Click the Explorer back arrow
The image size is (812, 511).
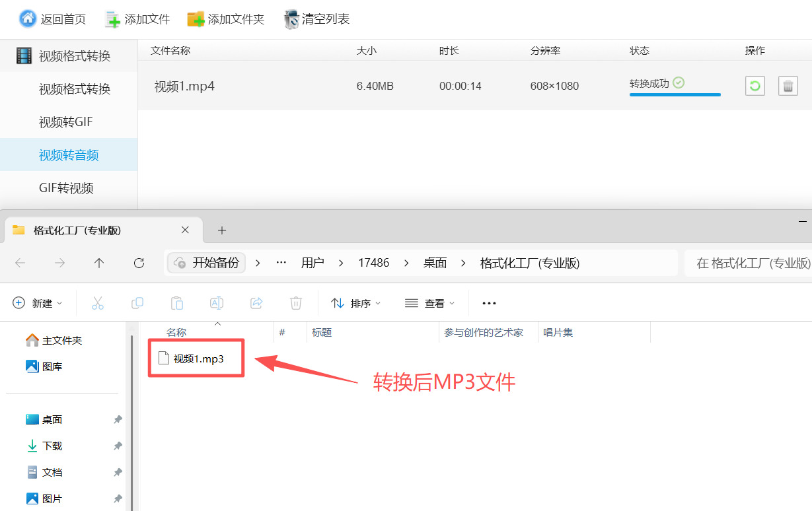coord(20,263)
